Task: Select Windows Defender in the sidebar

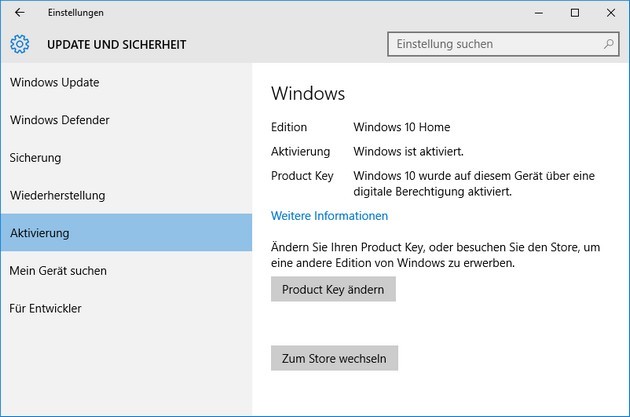Action: 60,120
